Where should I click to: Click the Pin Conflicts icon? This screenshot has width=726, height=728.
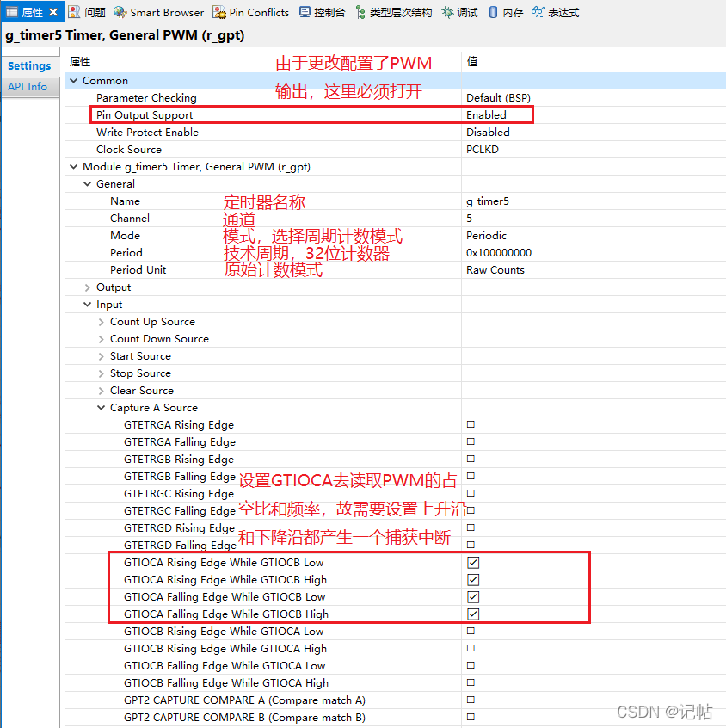tap(218, 12)
